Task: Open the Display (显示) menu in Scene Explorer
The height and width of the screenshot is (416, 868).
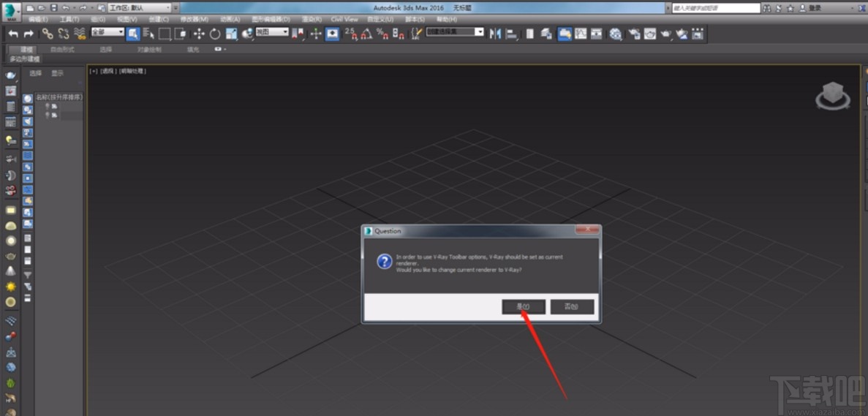Action: click(58, 73)
